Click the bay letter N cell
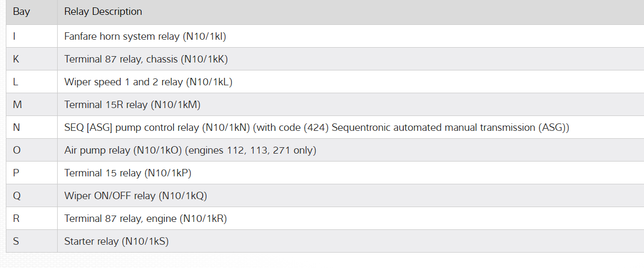The height and width of the screenshot is (268, 644). point(16,128)
